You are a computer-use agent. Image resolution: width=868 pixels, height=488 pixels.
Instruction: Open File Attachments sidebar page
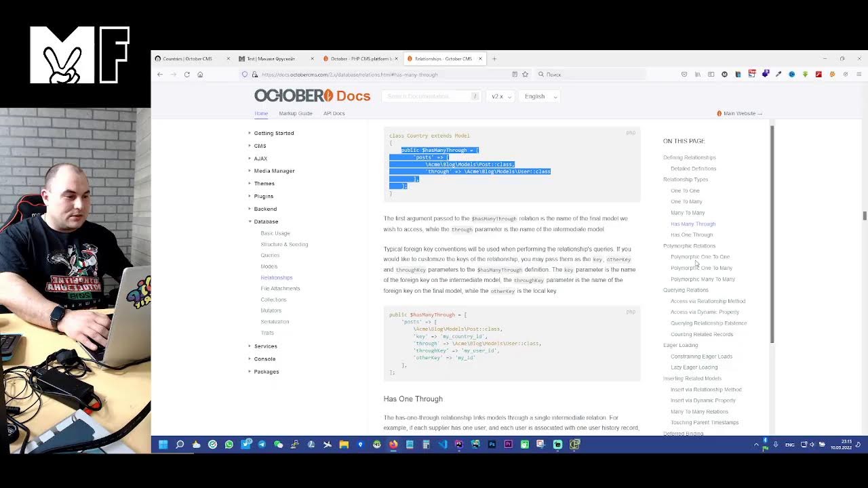click(x=280, y=289)
